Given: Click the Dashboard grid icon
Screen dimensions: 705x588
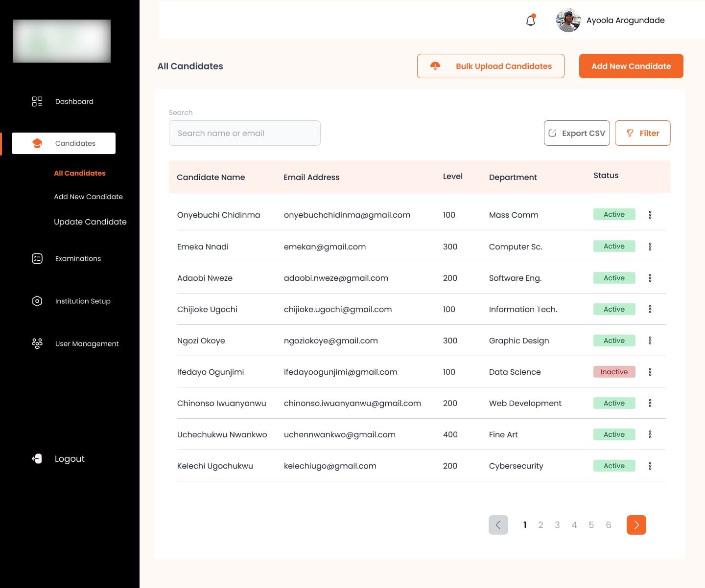Looking at the screenshot, I should coord(37,101).
